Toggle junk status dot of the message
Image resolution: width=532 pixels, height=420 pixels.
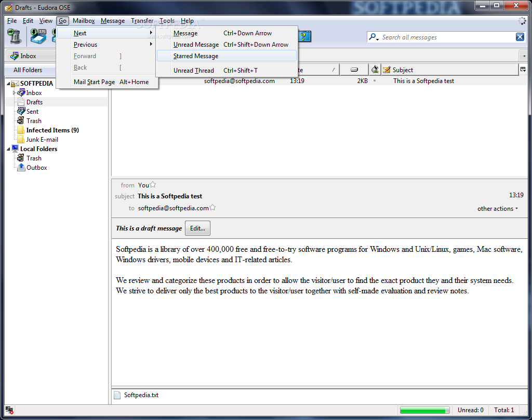(x=375, y=80)
